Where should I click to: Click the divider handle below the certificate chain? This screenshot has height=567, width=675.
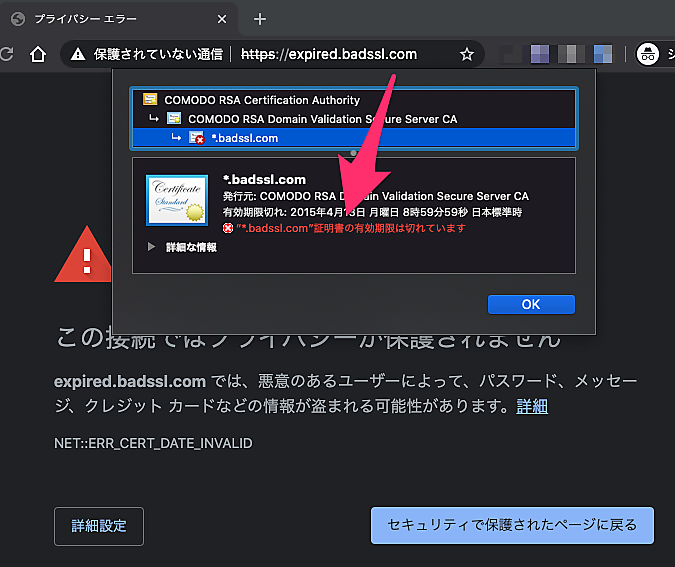pos(353,153)
